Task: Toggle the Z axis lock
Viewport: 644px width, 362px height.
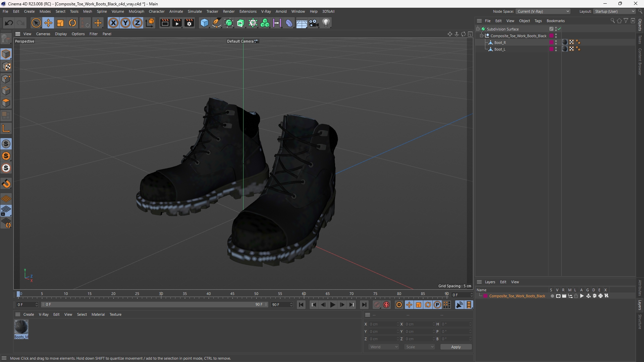Action: (138, 23)
